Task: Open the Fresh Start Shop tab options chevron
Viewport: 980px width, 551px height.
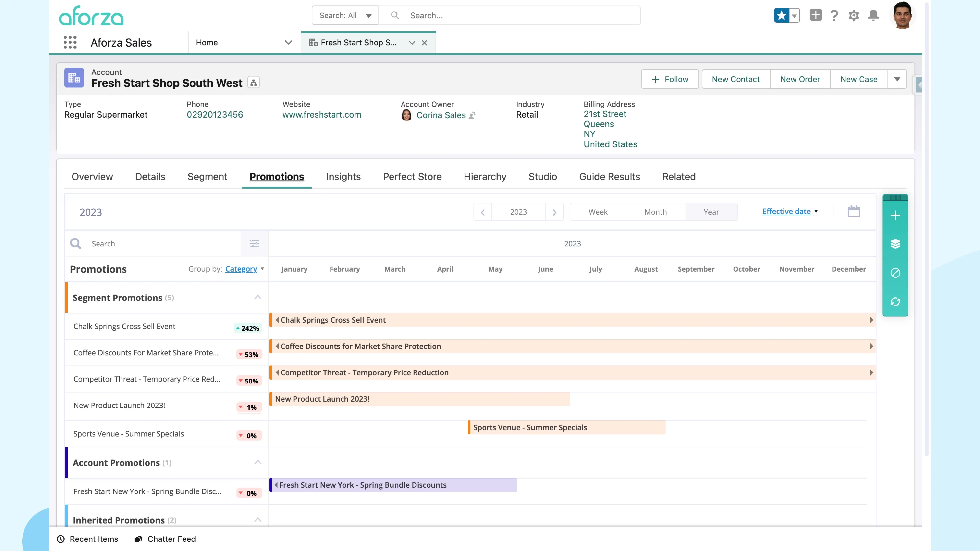Action: pos(412,43)
